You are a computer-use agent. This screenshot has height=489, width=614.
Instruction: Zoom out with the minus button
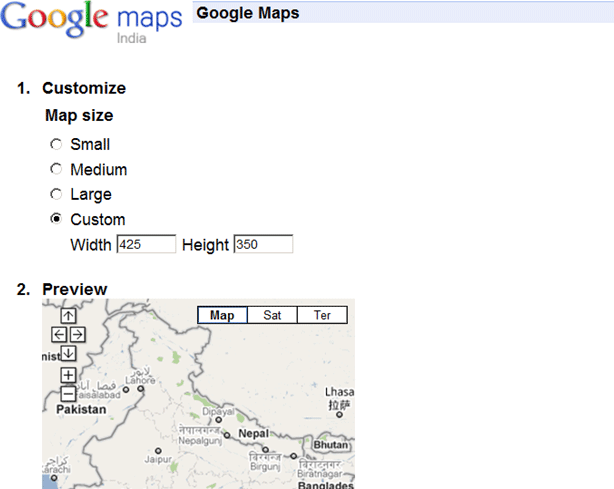click(68, 393)
